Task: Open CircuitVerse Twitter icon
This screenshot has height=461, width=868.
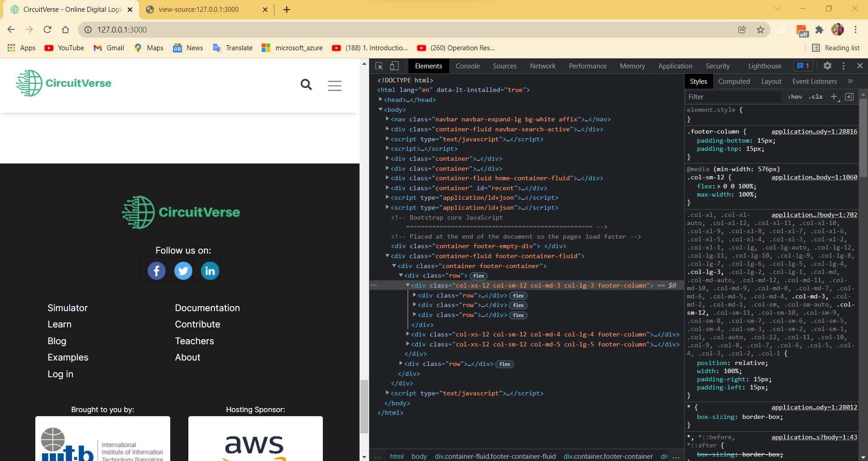Action: (x=183, y=270)
